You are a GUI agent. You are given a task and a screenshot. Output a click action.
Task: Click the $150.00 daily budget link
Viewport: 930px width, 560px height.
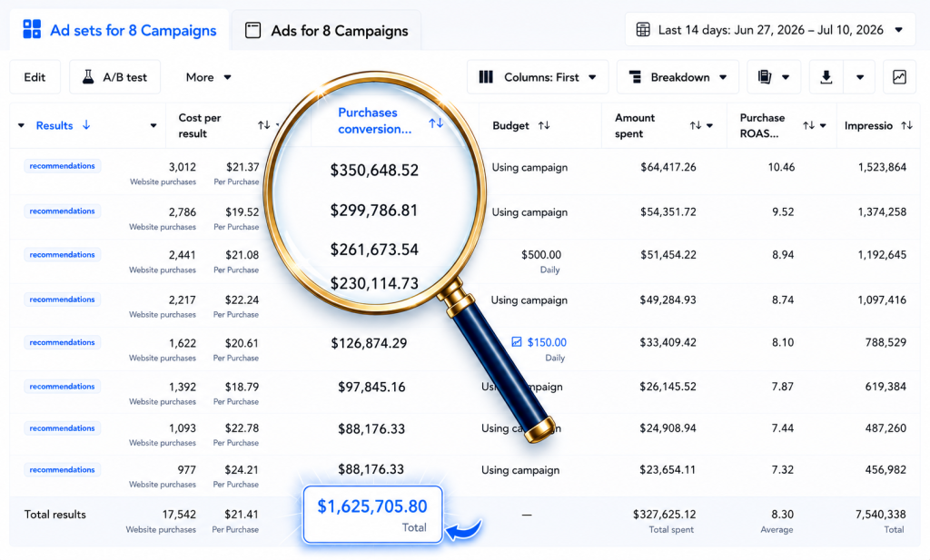[546, 342]
